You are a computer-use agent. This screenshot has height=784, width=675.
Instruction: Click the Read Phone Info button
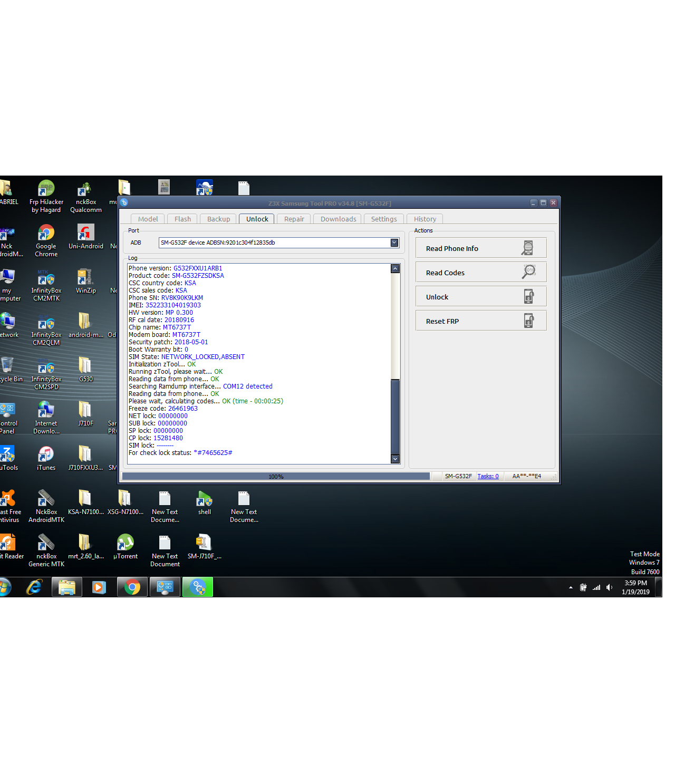[x=481, y=248]
